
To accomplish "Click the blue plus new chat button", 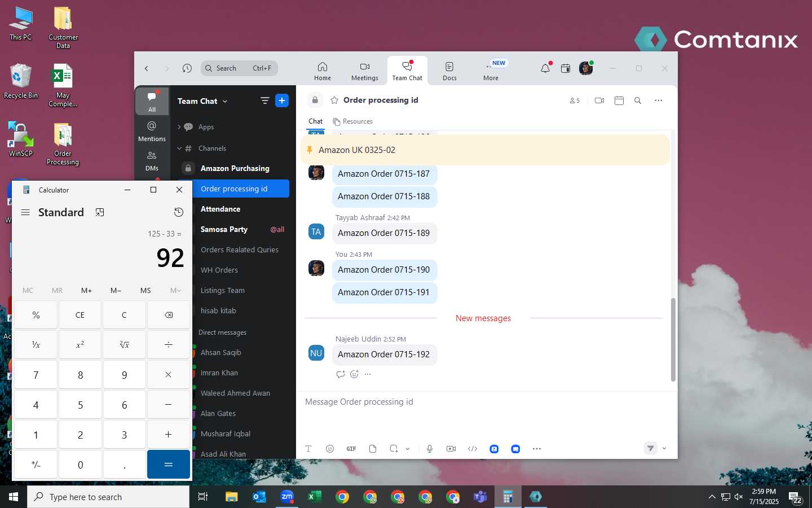I will [282, 100].
